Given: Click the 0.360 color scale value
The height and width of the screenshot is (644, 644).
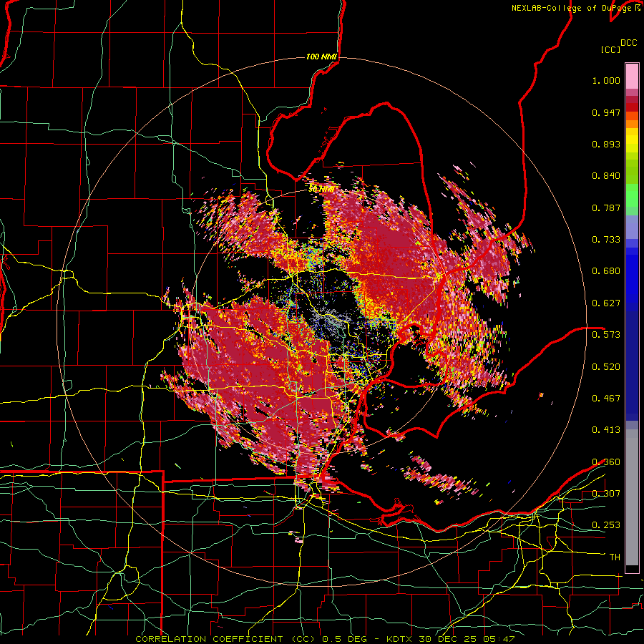Looking at the screenshot, I should tap(606, 462).
